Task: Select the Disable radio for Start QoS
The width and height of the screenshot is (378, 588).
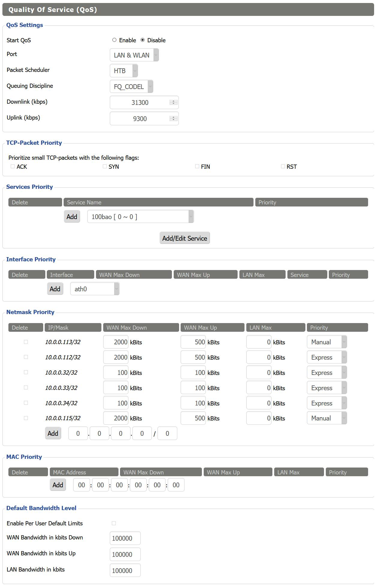Action: 142,40
